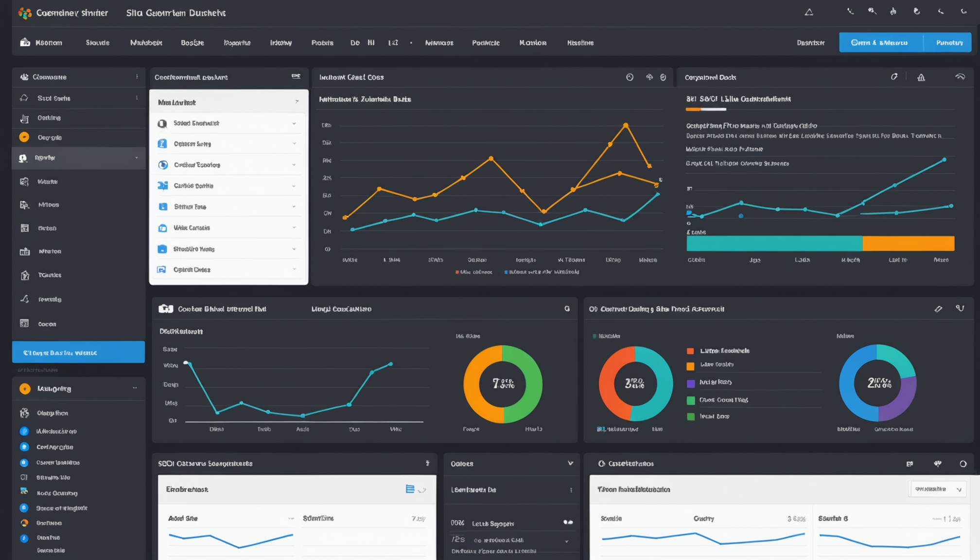Select the Corfngrgrte radio option in the sidebar
Screen dimensions: 980x560
24,447
